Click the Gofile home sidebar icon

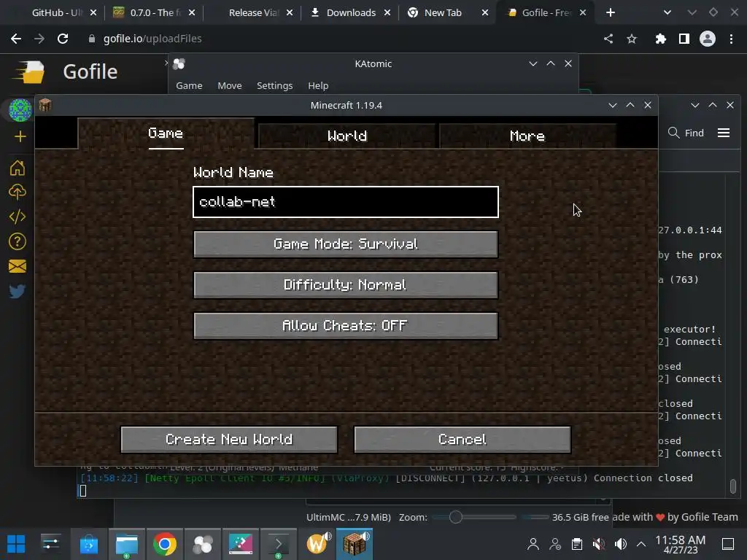pyautogui.click(x=18, y=168)
